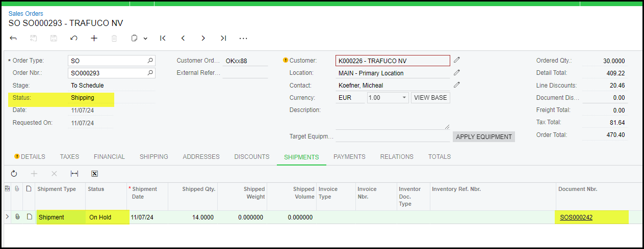Image resolution: width=644 pixels, height=249 pixels.
Task: Fit columns in shipments grid
Action: [74, 174]
